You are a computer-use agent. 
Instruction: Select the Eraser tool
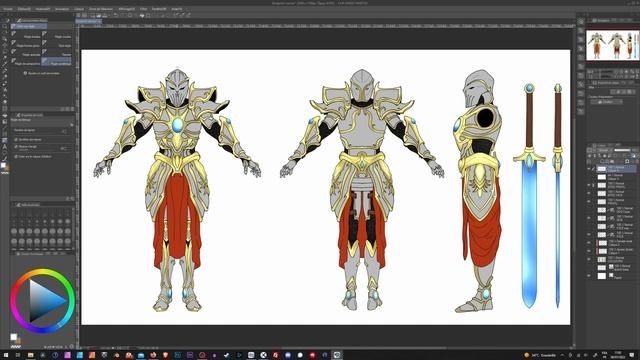click(5, 102)
